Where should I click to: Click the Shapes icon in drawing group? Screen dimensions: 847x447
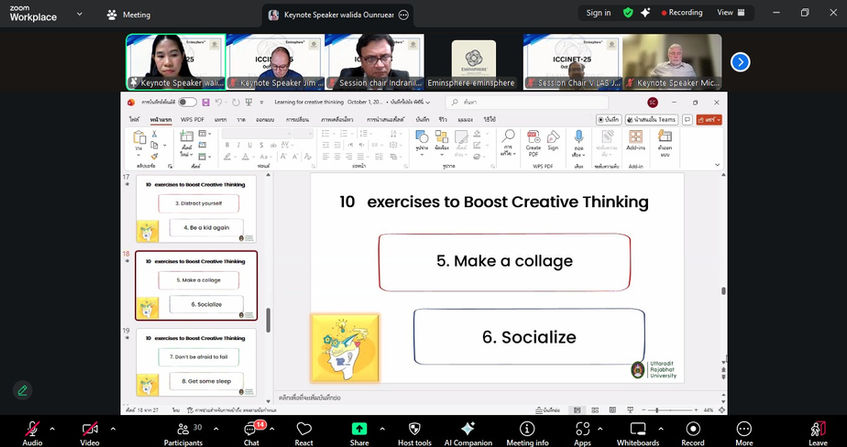click(422, 137)
